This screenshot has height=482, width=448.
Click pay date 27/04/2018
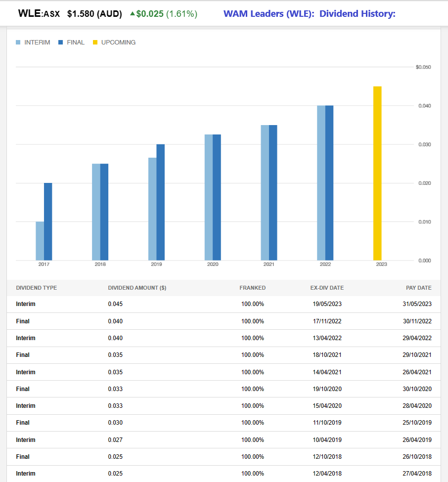tap(417, 474)
